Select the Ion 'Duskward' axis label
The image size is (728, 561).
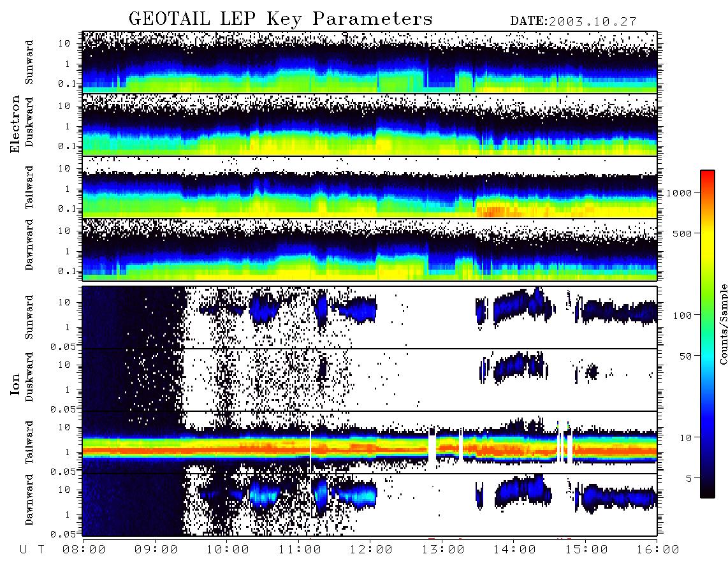click(29, 377)
